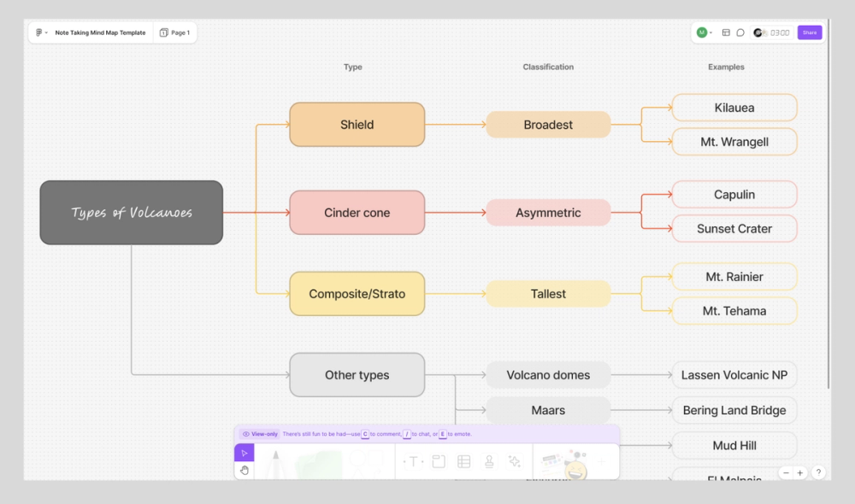
Task: Open the avatar account dropdown
Action: 705,32
